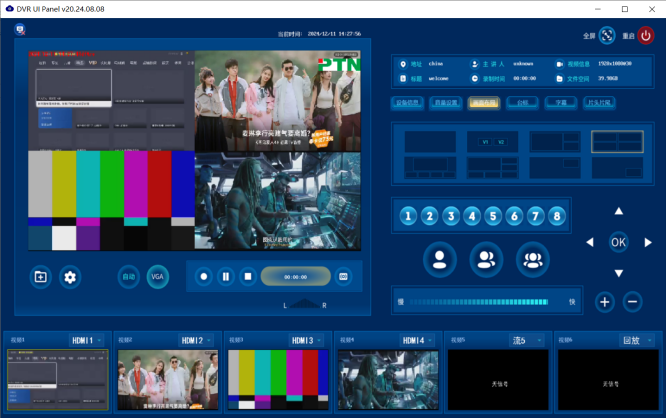Select the one-large-two-small layout

[555, 141]
